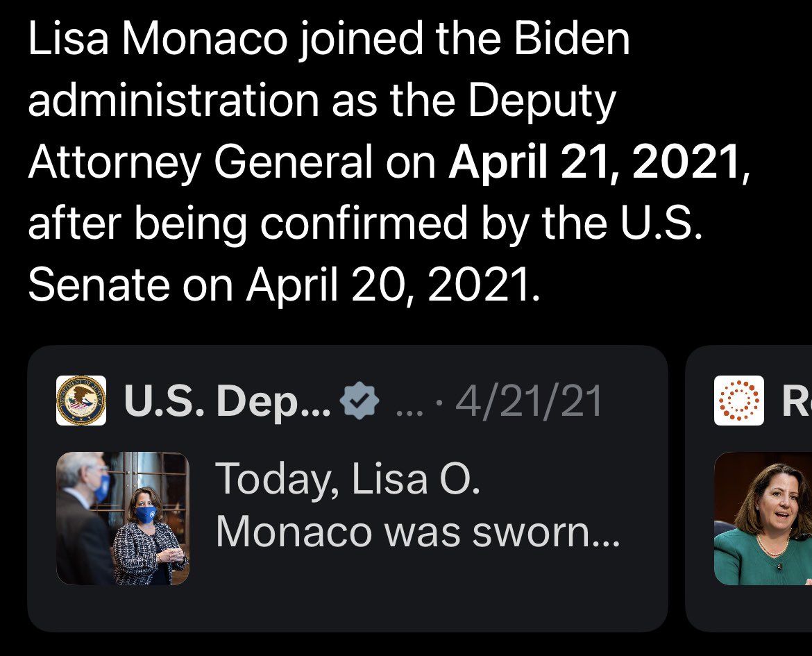Tap the "Senate on April 20, 2021." line
812x656 pixels.
[282, 283]
